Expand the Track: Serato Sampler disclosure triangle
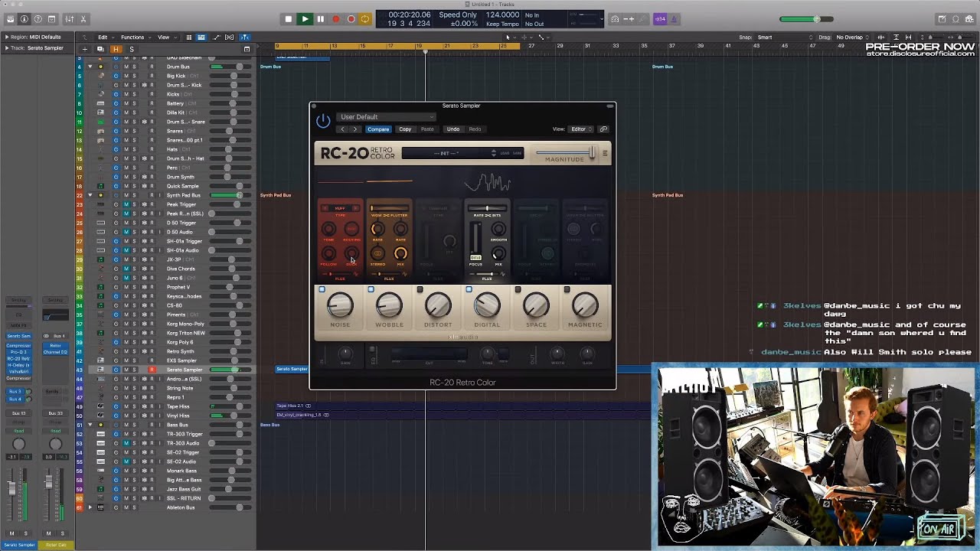980x551 pixels. [7, 48]
